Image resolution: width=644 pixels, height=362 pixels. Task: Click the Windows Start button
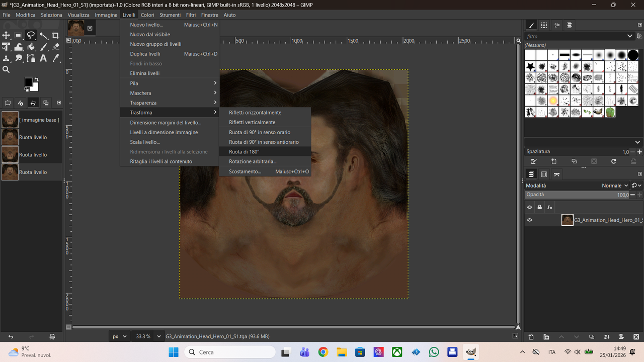click(173, 352)
